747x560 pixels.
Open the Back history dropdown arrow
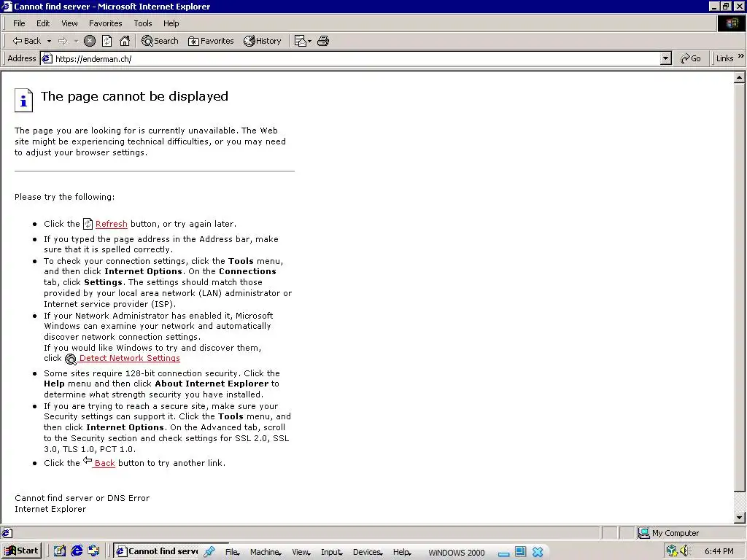coord(49,41)
